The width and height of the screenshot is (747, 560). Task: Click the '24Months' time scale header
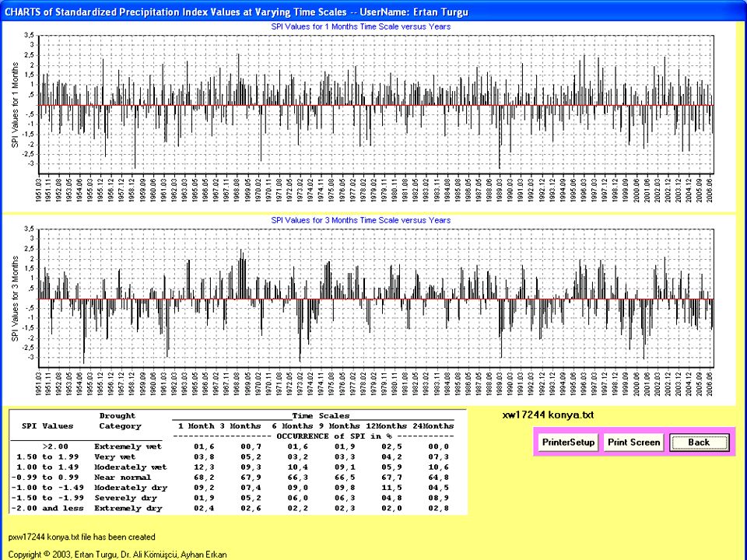433,425
